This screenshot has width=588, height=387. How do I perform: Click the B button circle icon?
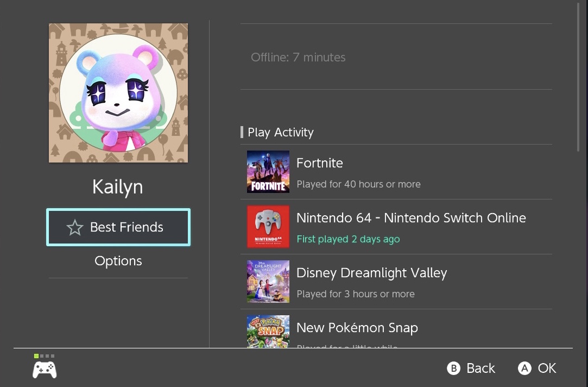(x=454, y=368)
